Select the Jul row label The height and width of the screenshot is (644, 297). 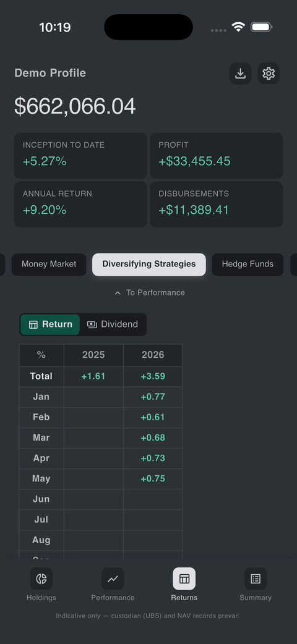pos(41,520)
